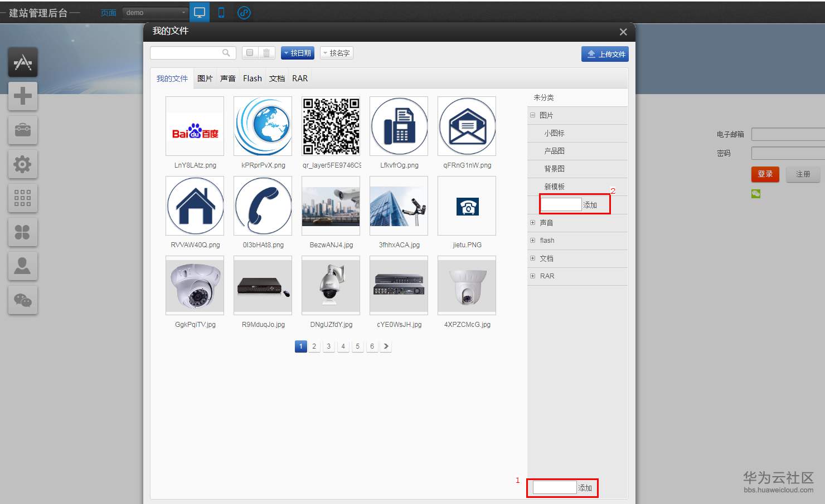Switch to the 文档 tab
825x504 pixels.
[x=277, y=79]
